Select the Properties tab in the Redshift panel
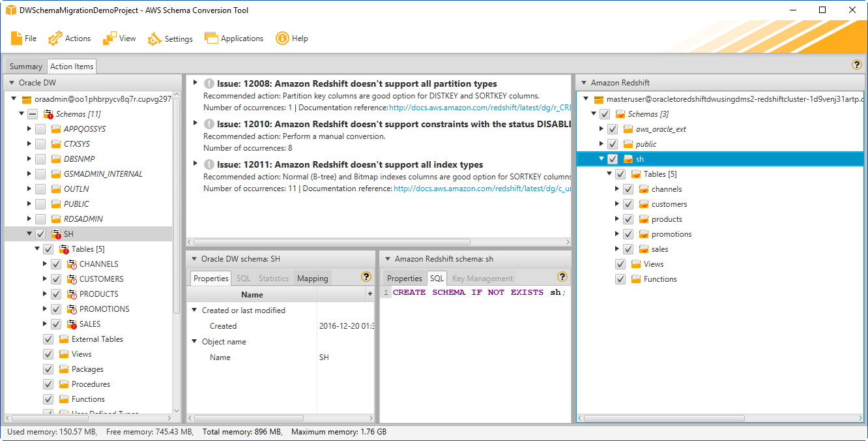Image resolution: width=868 pixels, height=441 pixels. [x=404, y=277]
